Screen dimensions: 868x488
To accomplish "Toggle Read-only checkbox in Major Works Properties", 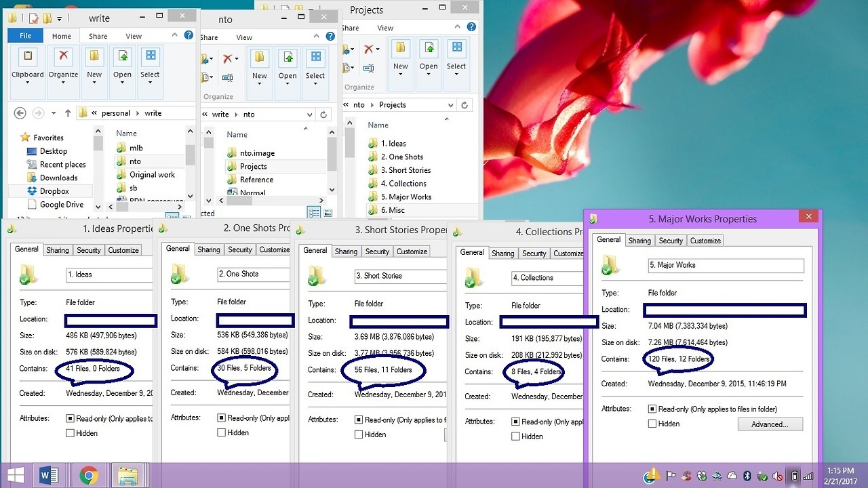I will point(652,409).
